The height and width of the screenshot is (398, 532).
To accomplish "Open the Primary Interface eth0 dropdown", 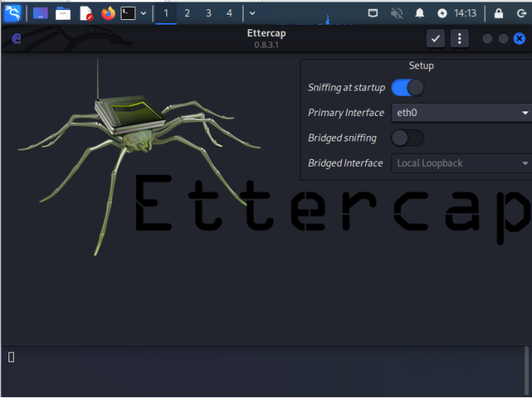I will click(x=462, y=112).
